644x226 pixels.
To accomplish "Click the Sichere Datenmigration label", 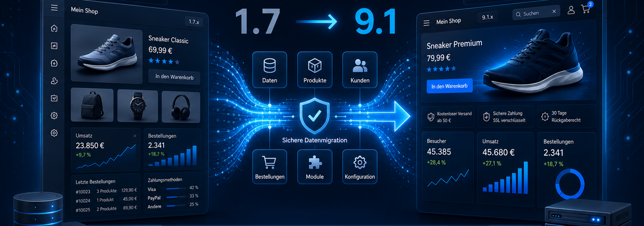I will [x=315, y=140].
